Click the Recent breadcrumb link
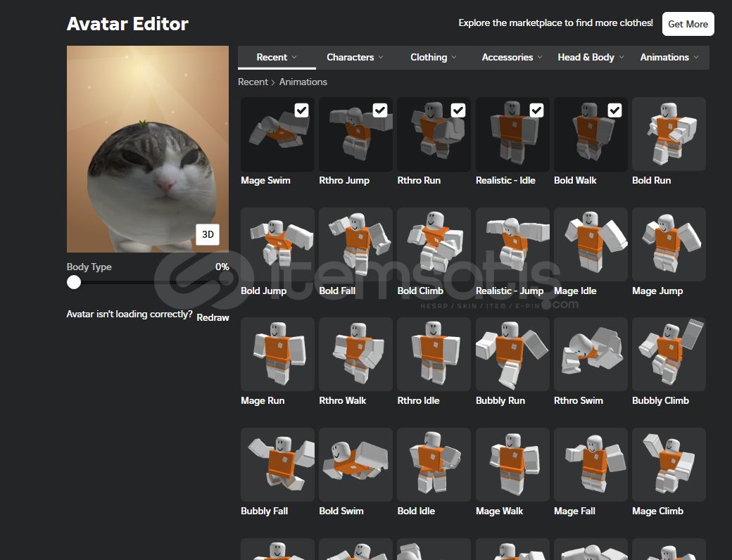Viewport: 732px width, 560px height. [x=253, y=82]
